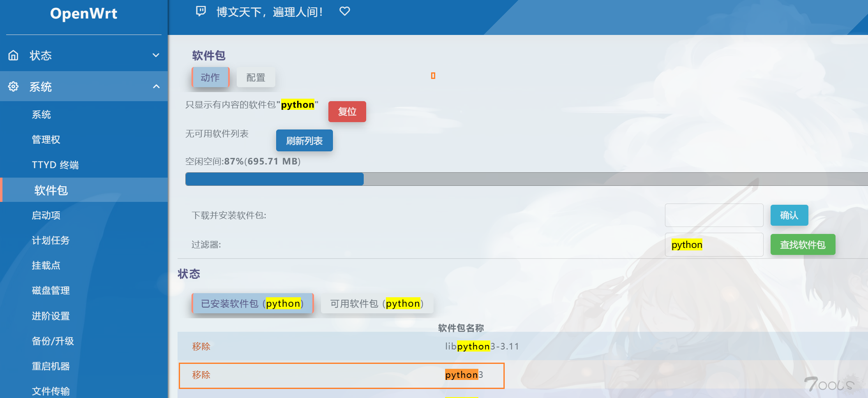Viewport: 868px width, 398px height.
Task: Click the home icon beside 状态
Action: coord(13,55)
